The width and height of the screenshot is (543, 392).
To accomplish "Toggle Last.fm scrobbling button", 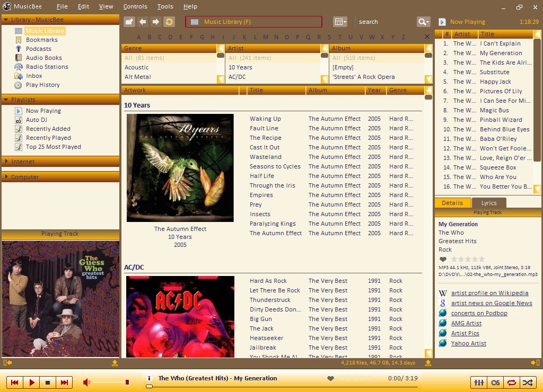I will 495,382.
